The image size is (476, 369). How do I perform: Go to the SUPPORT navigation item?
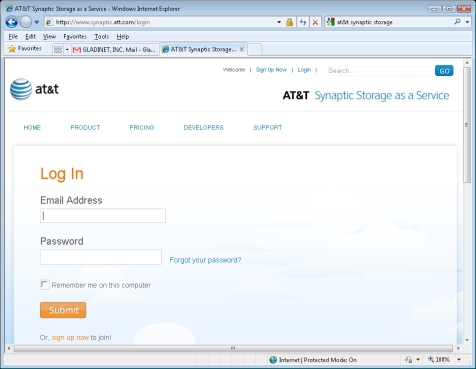click(267, 127)
